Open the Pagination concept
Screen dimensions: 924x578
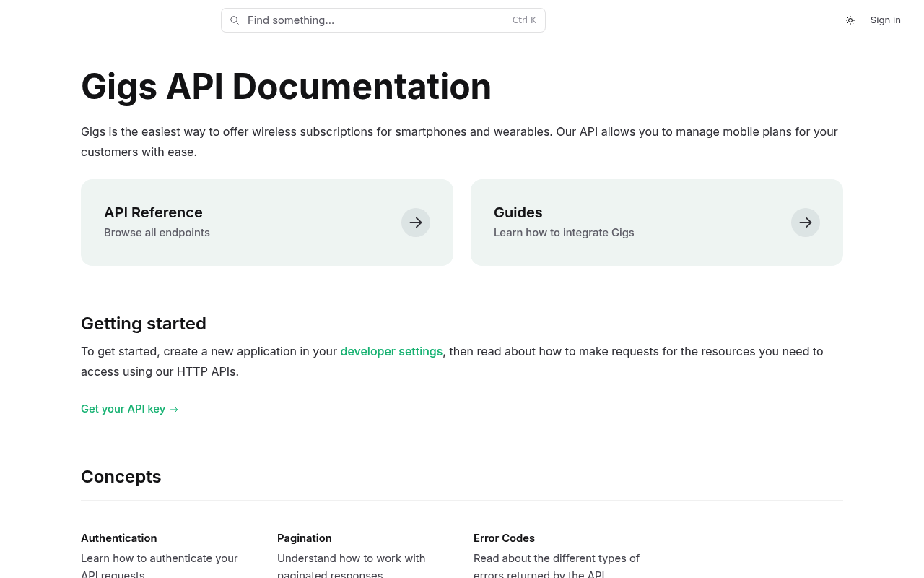point(305,538)
